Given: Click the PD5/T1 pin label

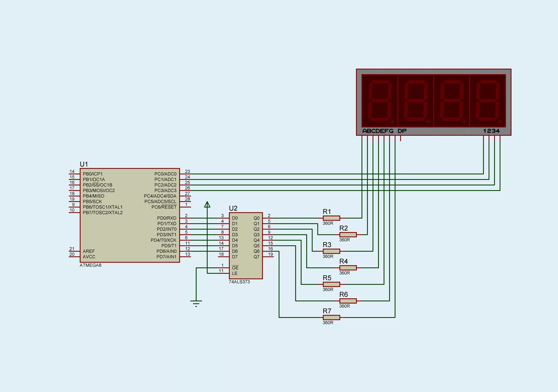Looking at the screenshot, I should click(x=169, y=246).
